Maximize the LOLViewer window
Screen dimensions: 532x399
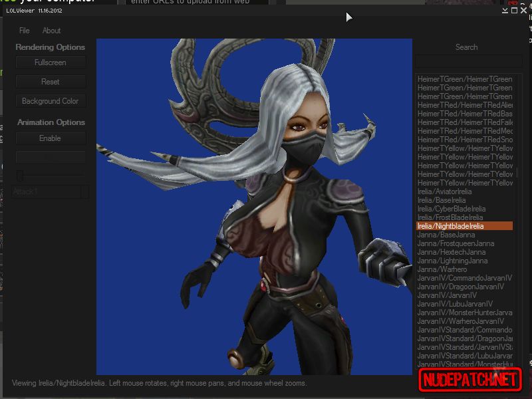pos(514,11)
